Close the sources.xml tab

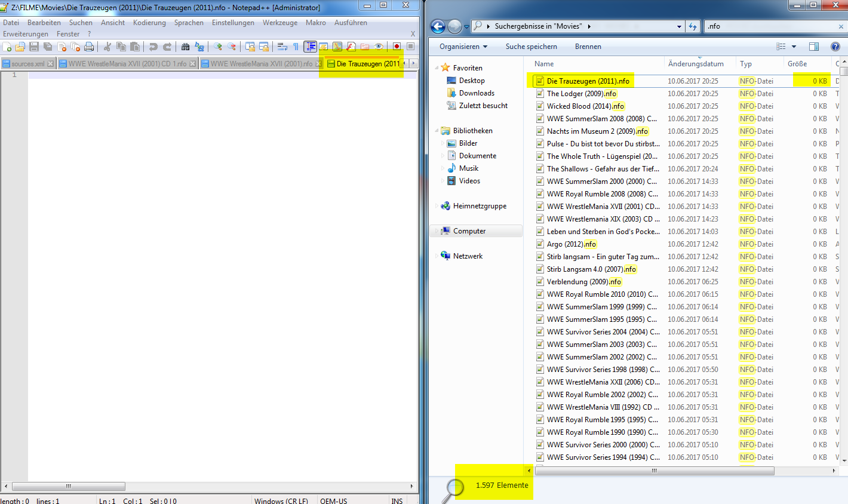tap(50, 64)
